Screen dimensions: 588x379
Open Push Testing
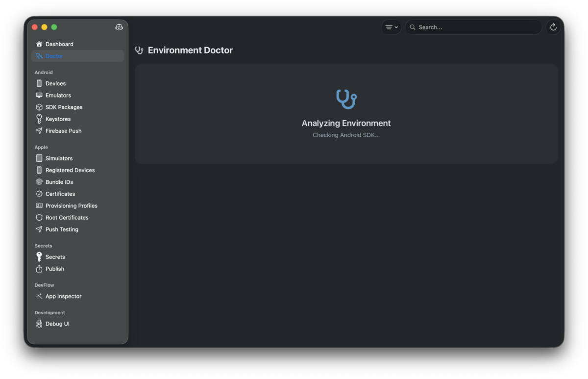77,229
